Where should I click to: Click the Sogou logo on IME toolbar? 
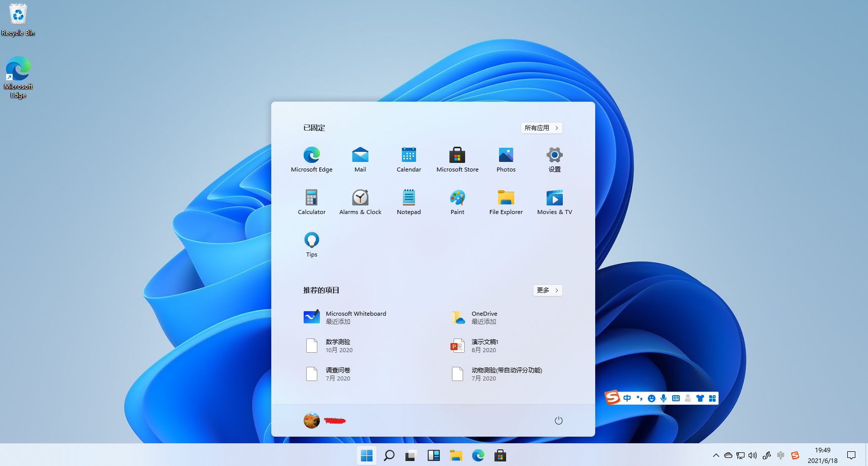tap(612, 397)
